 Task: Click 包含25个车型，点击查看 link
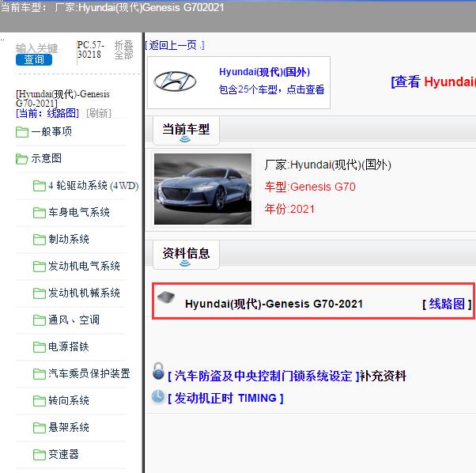[x=271, y=89]
